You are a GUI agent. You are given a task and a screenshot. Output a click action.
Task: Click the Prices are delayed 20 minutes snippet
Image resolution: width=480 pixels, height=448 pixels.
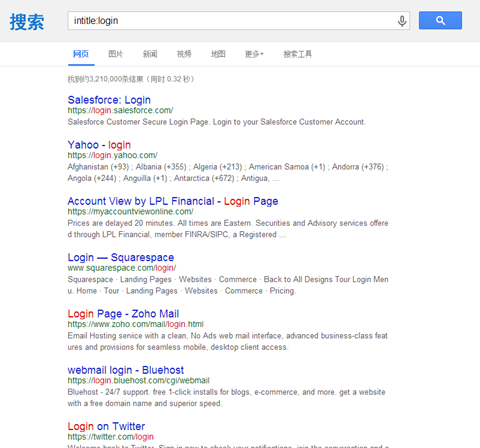(228, 229)
